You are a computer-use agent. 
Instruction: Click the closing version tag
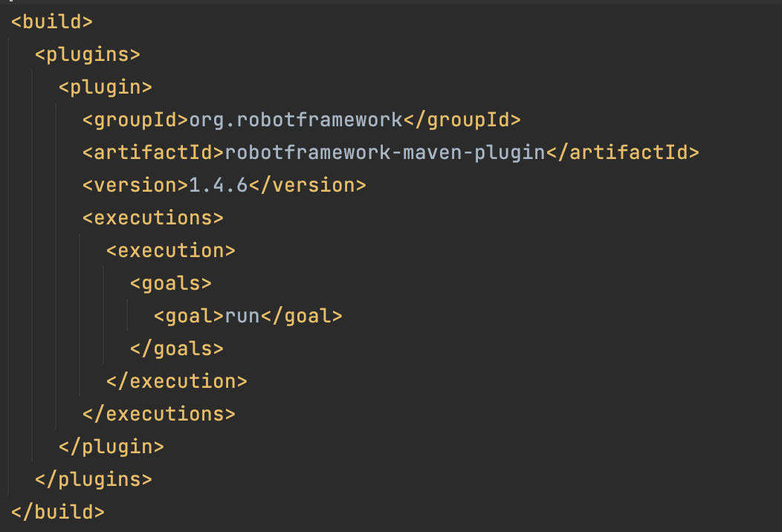coord(307,186)
